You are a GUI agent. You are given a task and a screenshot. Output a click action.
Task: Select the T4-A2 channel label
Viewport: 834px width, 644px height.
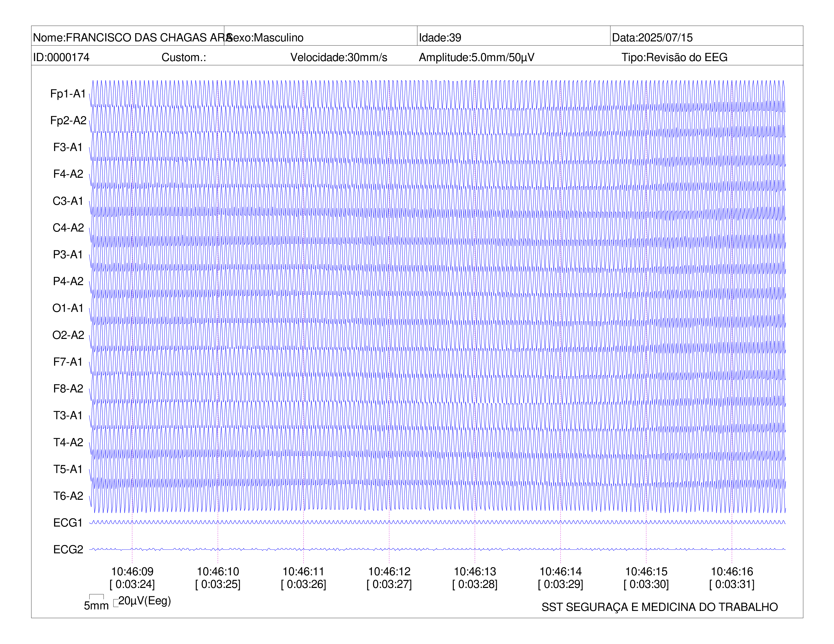(x=68, y=442)
